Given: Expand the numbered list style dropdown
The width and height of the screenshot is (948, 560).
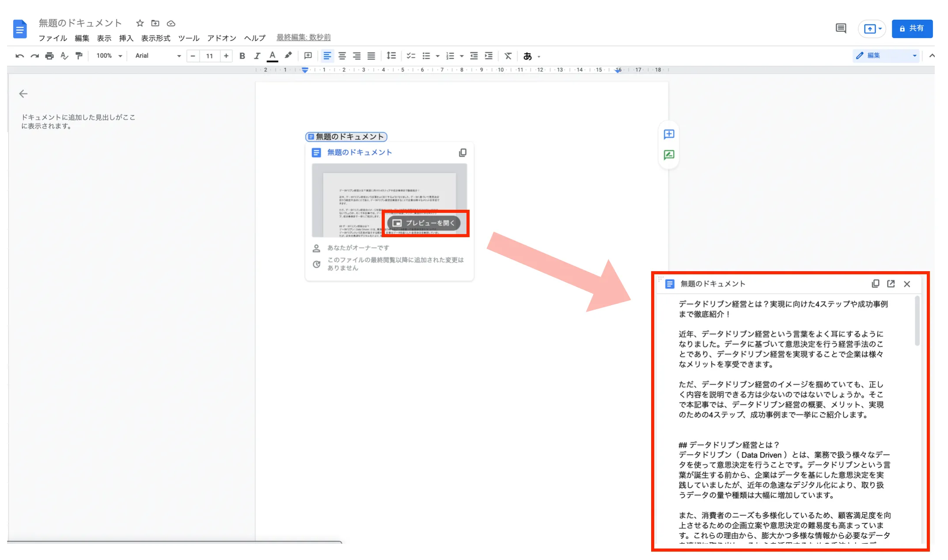Looking at the screenshot, I should [462, 56].
